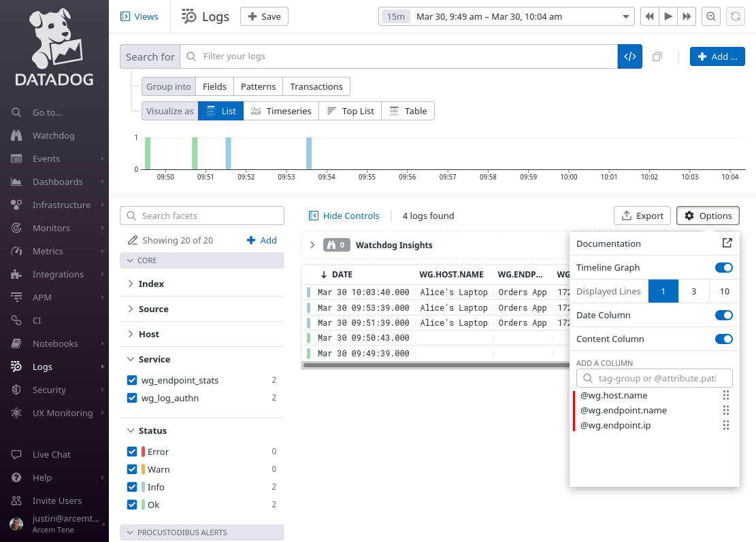Click the Help question mark icon
The height and width of the screenshot is (542, 756).
16,477
